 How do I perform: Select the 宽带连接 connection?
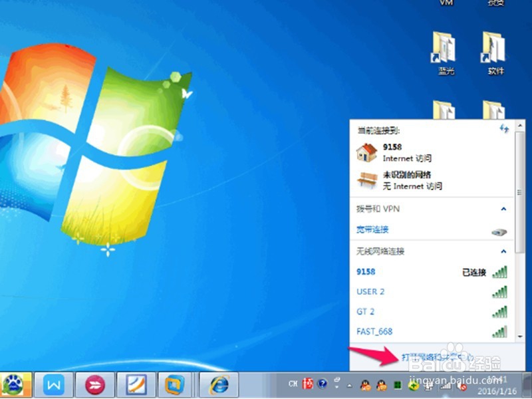pyautogui.click(x=372, y=229)
